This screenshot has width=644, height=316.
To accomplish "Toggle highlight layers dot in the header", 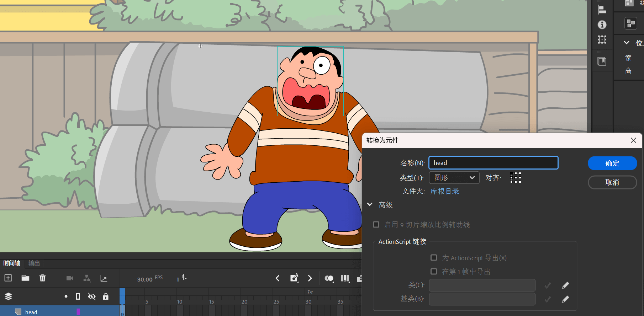I will coord(66,296).
